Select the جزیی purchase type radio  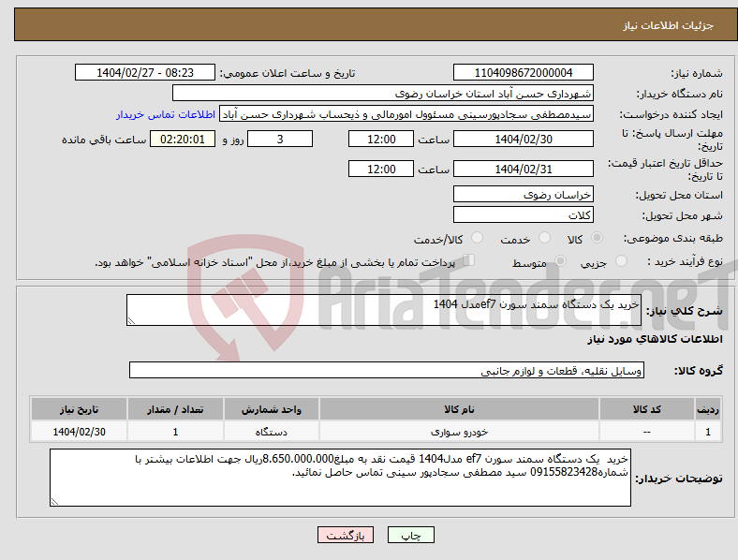pyautogui.click(x=621, y=261)
